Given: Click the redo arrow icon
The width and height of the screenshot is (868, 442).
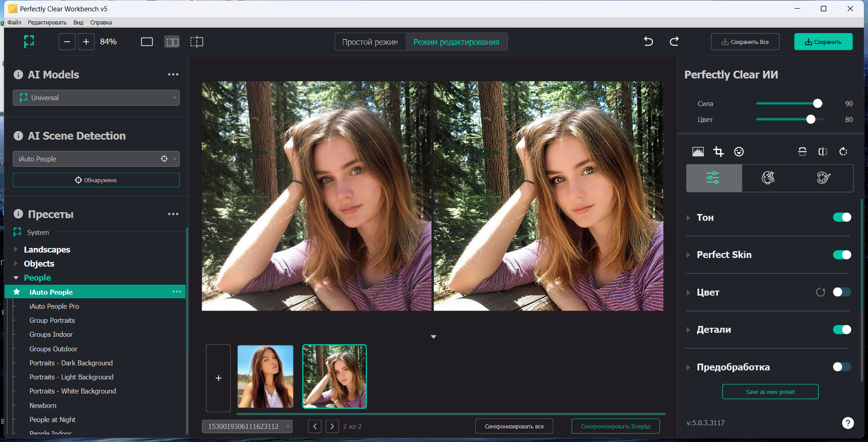Looking at the screenshot, I should [x=674, y=42].
